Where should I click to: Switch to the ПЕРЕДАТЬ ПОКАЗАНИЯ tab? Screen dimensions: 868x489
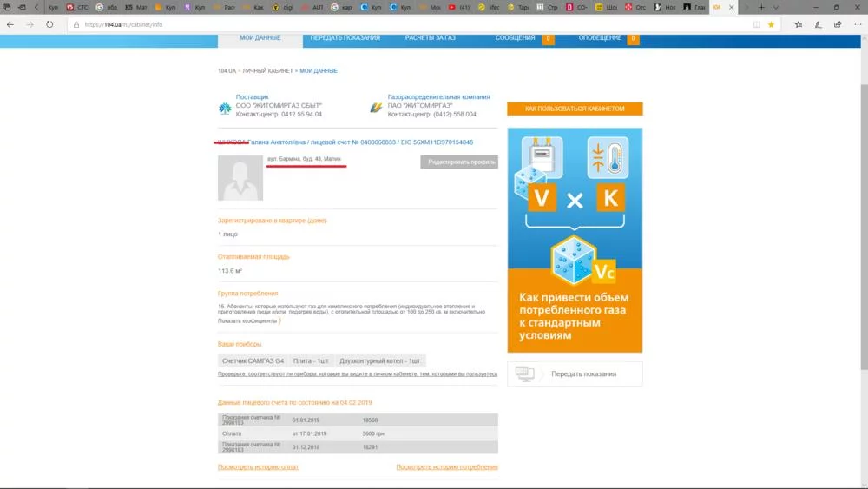[345, 38]
